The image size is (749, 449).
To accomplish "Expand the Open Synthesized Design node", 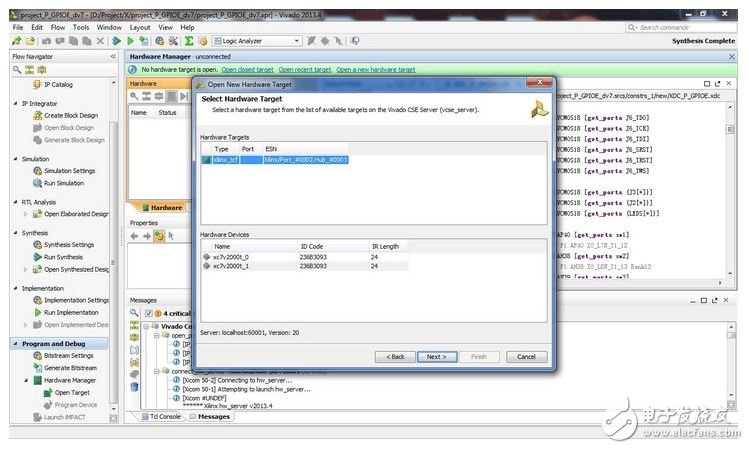I will coord(28,269).
